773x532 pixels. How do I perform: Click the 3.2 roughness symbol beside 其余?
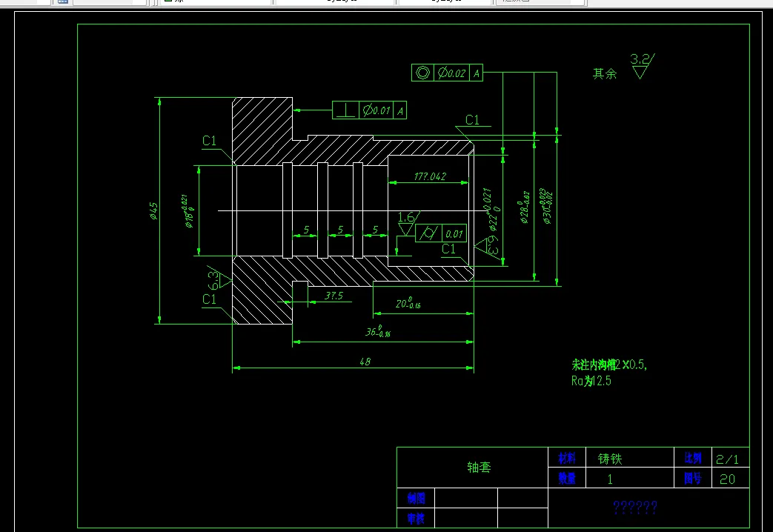[642, 66]
